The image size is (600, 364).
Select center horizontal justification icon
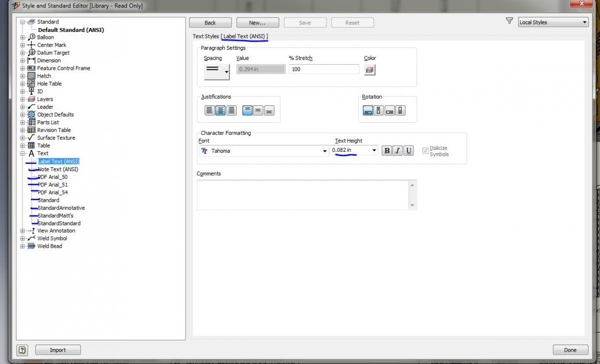pyautogui.click(x=220, y=111)
